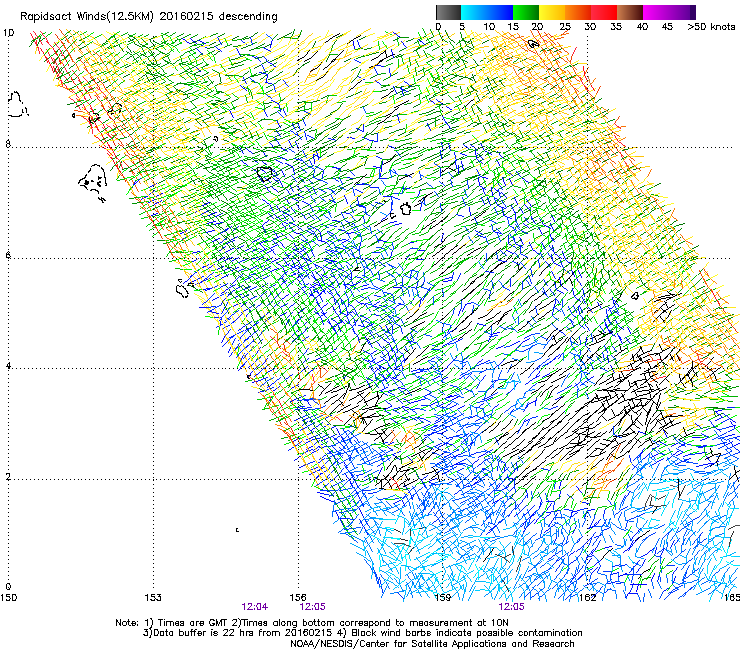Click longitude label '159' on bottom axis
The width and height of the screenshot is (740, 650).
443,598
